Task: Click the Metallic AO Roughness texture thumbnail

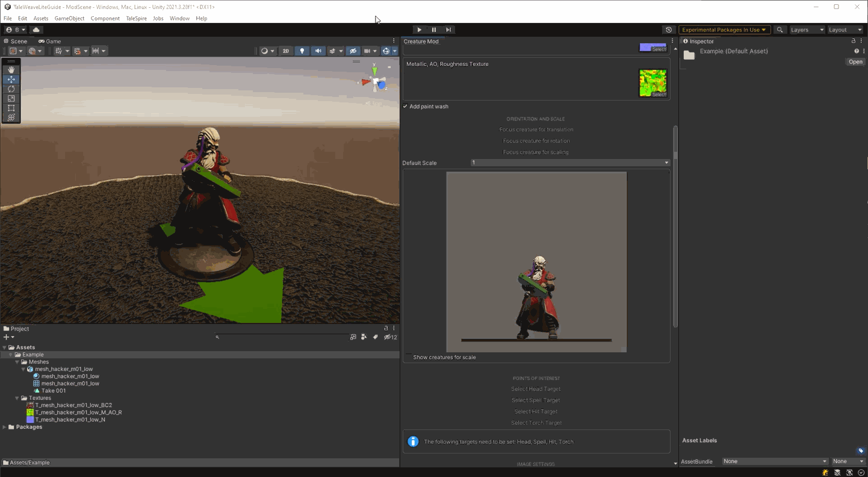Action: [653, 83]
